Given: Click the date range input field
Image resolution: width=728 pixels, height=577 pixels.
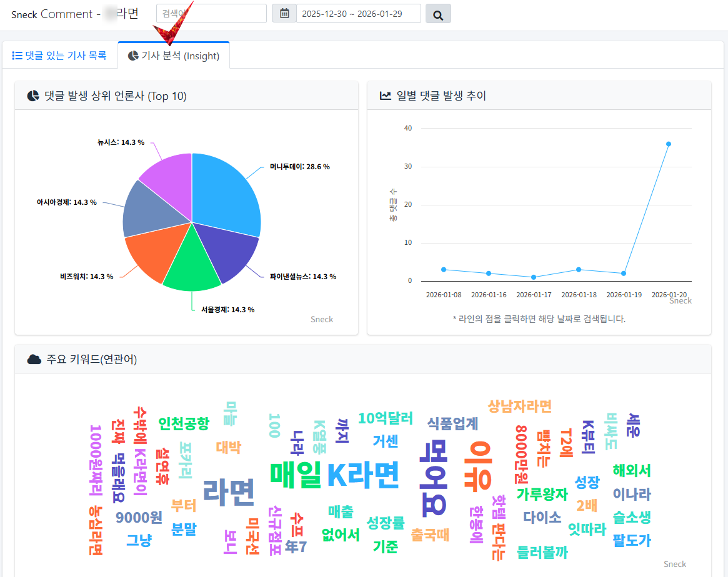Looking at the screenshot, I should point(358,14).
